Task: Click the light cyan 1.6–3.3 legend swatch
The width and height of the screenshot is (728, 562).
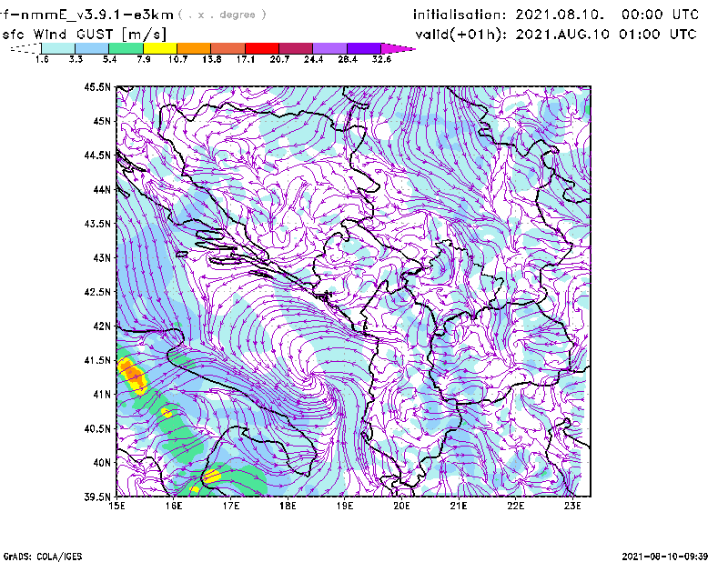Action: coord(58,48)
